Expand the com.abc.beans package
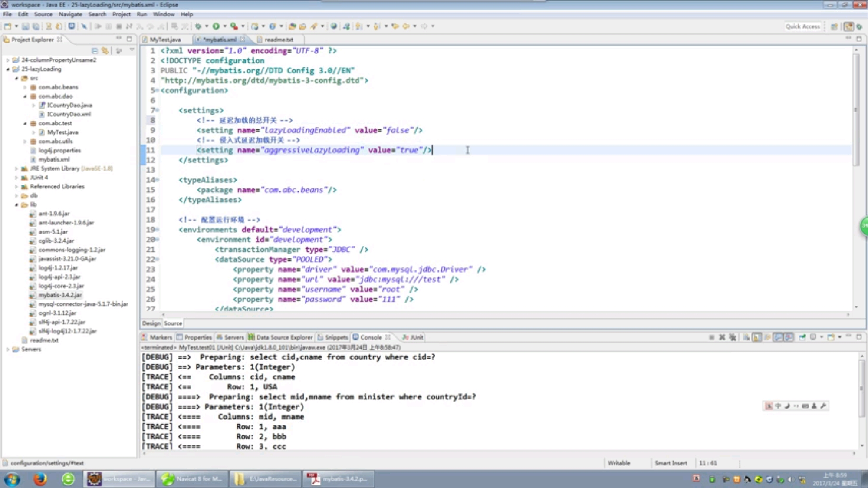This screenshot has width=868, height=488. [25, 87]
